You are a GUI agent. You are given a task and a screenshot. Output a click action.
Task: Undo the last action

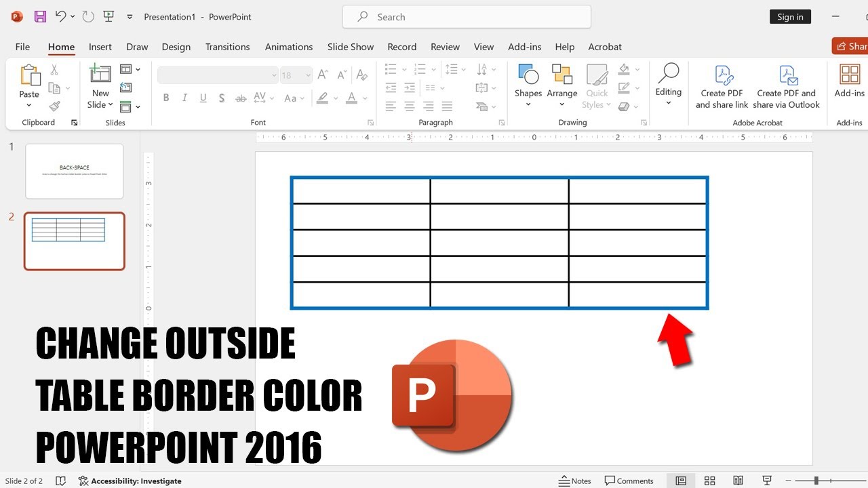(61, 17)
